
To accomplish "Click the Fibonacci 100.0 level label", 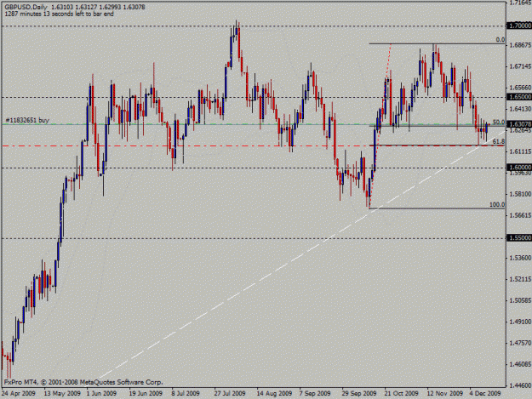I will point(497,205).
